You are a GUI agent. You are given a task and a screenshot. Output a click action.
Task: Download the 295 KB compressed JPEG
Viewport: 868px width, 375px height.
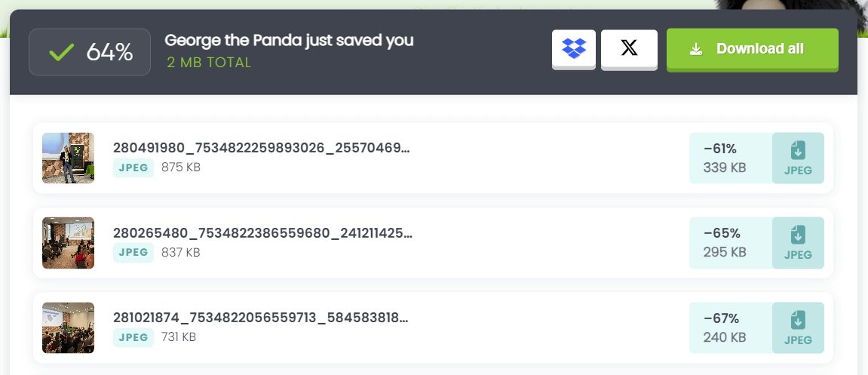[798, 243]
